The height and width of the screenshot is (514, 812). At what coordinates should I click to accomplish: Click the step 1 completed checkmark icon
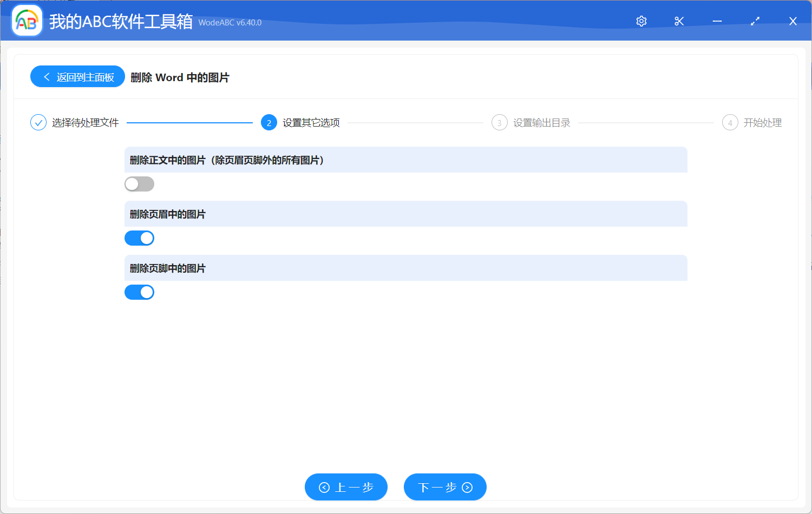[x=38, y=122]
